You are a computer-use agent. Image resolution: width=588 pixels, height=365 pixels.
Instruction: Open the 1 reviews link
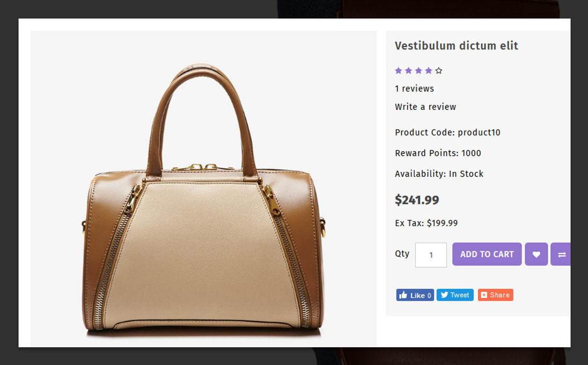tap(414, 89)
